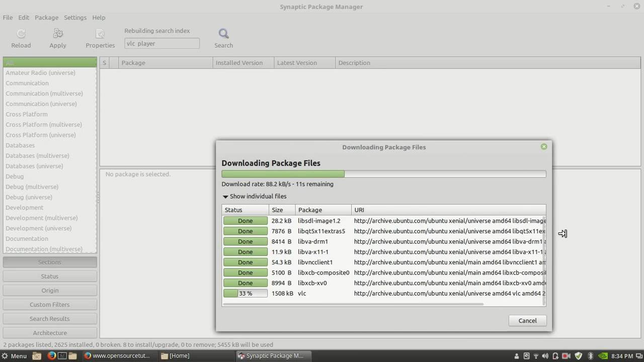The width and height of the screenshot is (644, 362).
Task: Launch Firefox from the panel launcher
Action: pyautogui.click(x=51, y=355)
